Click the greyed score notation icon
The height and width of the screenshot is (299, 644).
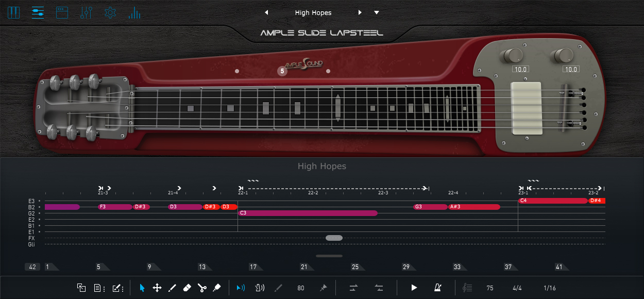point(468,288)
